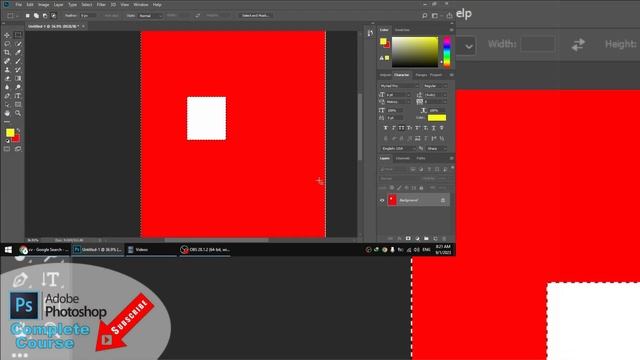Click the Quick Mask mode icon

[7, 149]
